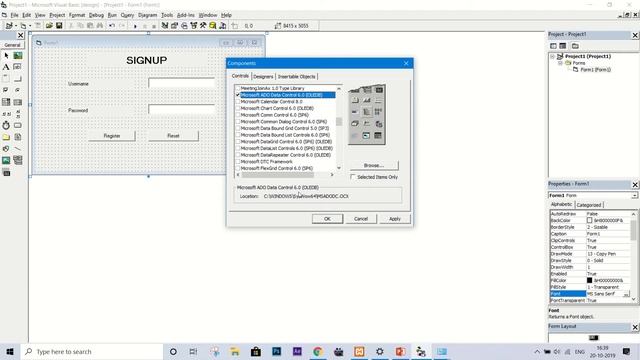Screen dimensions: 640x360
Task: Click the BackColor white color swatch
Action: (589, 220)
